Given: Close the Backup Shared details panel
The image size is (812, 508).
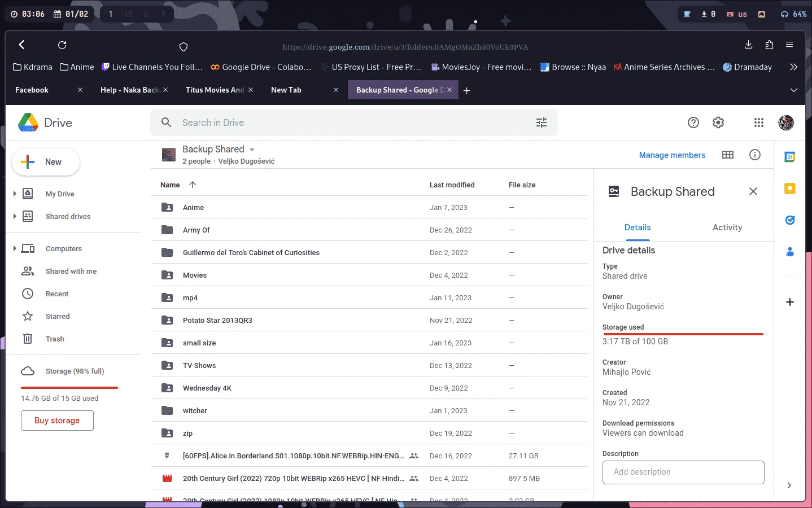Looking at the screenshot, I should pos(753,191).
